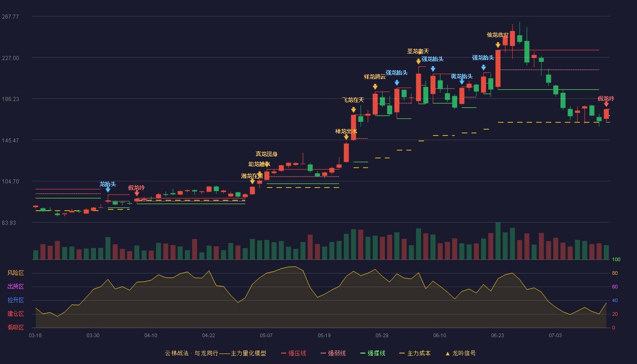Click the 04-10 date label
Viewport: 637px width, 364px height.
pos(151,335)
